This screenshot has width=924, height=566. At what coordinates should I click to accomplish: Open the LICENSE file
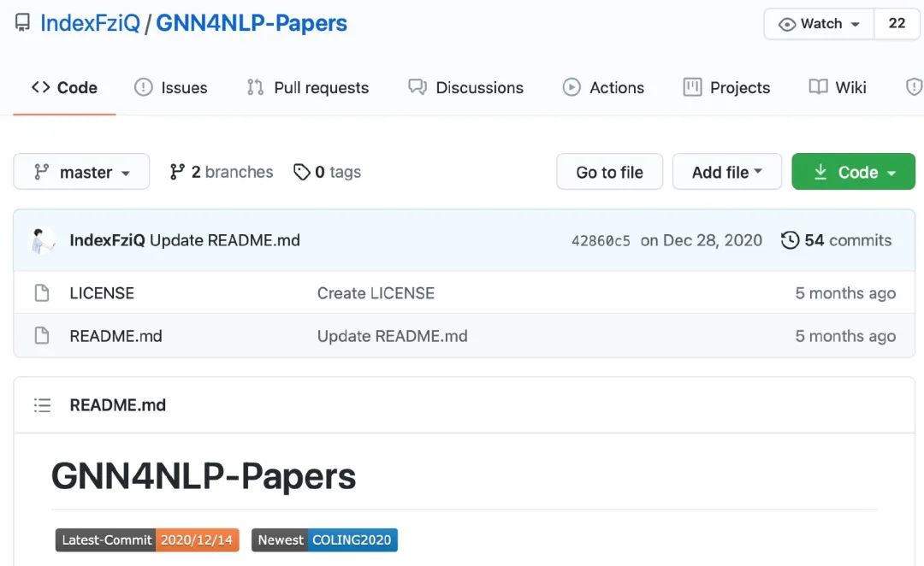click(102, 293)
